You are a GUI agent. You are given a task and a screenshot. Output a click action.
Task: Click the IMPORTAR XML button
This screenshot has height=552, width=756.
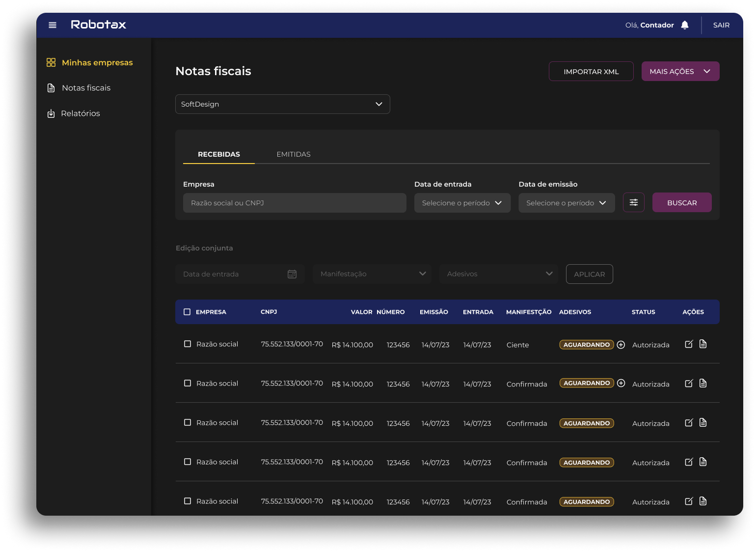591,71
